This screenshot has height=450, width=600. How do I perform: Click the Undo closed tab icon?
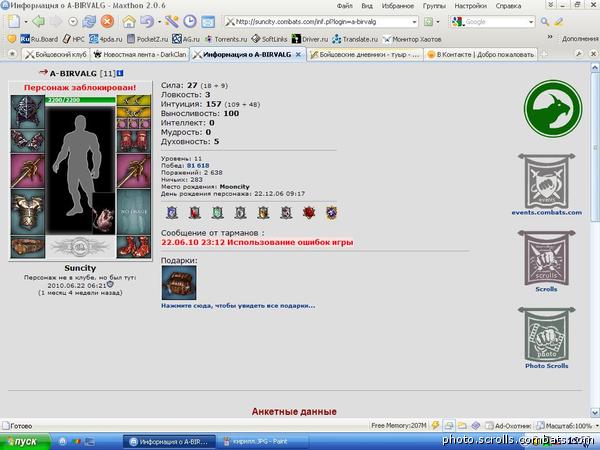point(146,21)
